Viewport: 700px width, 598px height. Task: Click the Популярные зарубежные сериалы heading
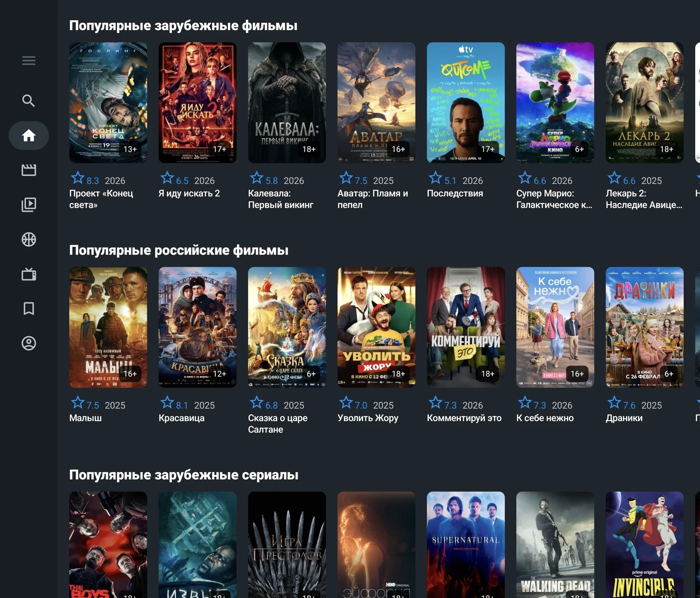[x=184, y=475]
